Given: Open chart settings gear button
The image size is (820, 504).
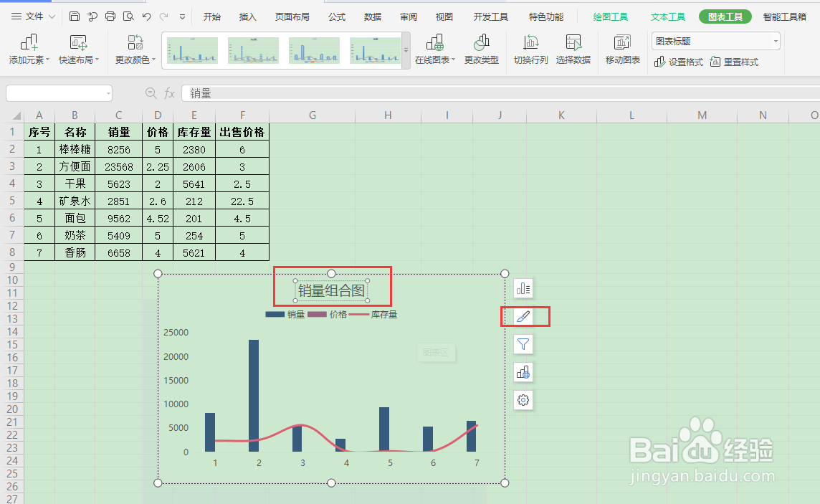Looking at the screenshot, I should (x=523, y=400).
